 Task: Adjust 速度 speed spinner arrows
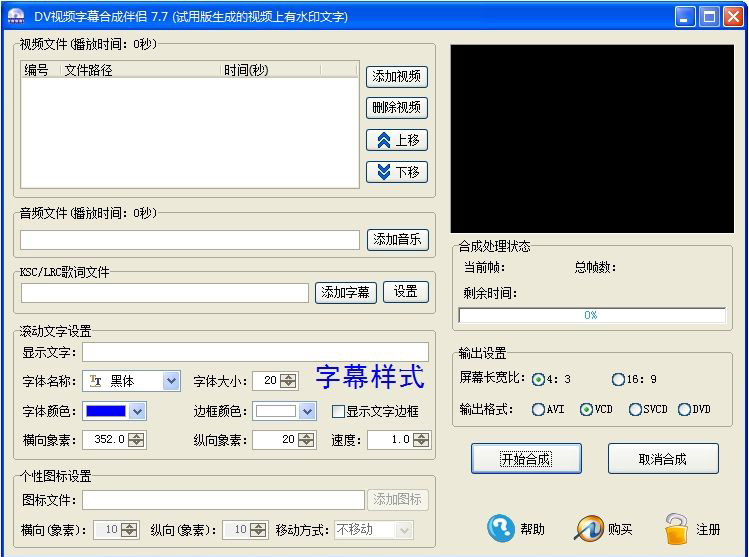[x=422, y=440]
